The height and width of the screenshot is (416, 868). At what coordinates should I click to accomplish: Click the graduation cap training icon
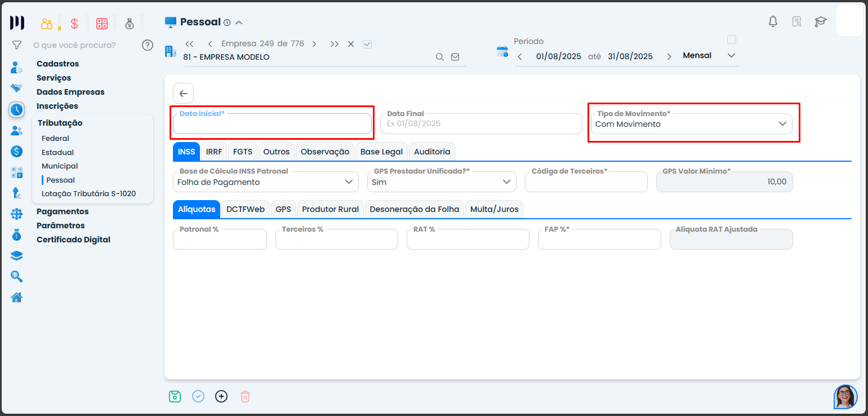pos(820,21)
